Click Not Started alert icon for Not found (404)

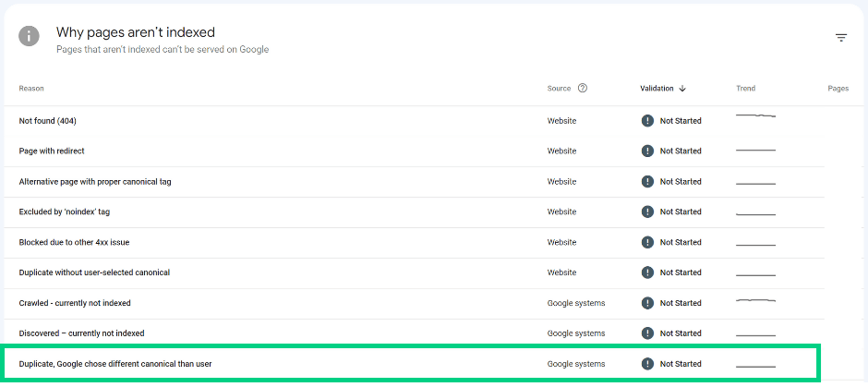647,121
